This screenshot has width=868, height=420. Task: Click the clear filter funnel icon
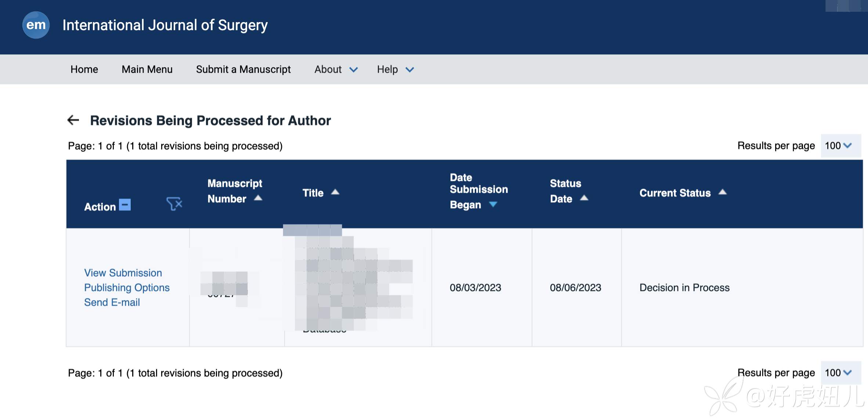[174, 204]
